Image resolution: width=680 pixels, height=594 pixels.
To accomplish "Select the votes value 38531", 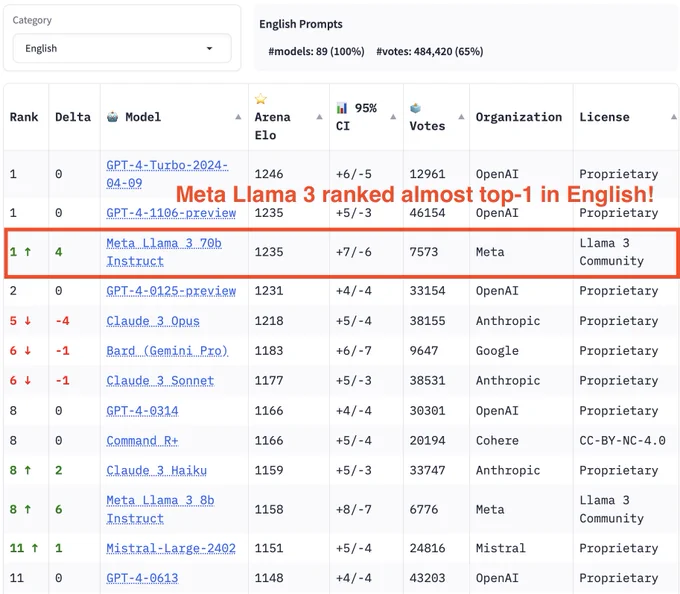I will pyautogui.click(x=427, y=381).
